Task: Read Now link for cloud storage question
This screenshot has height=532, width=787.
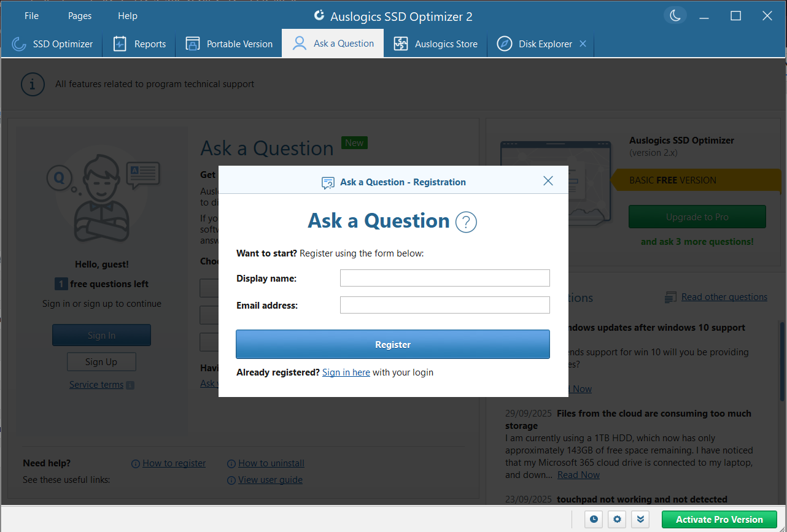Action: click(578, 475)
